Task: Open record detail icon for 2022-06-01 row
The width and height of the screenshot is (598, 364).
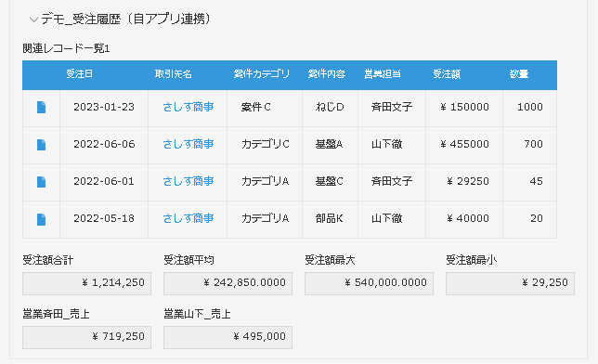Action: pyautogui.click(x=41, y=182)
